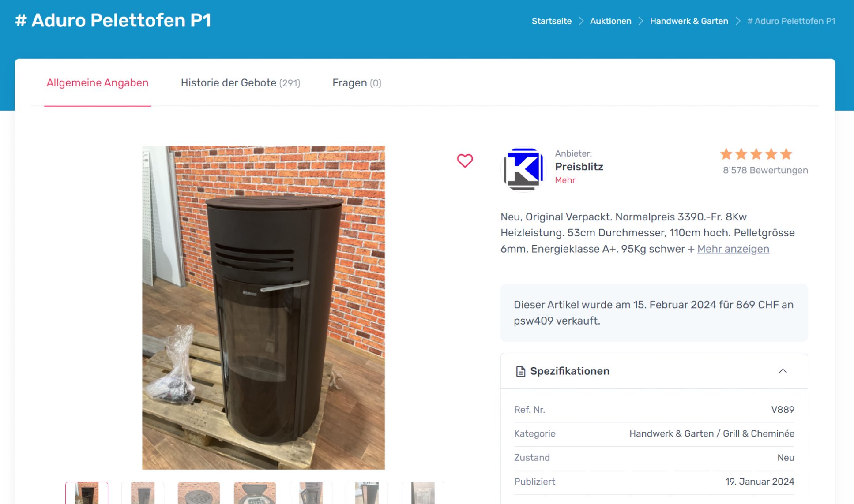This screenshot has width=854, height=504.
Task: View the fourth thumbnail with open lid
Action: (x=255, y=493)
